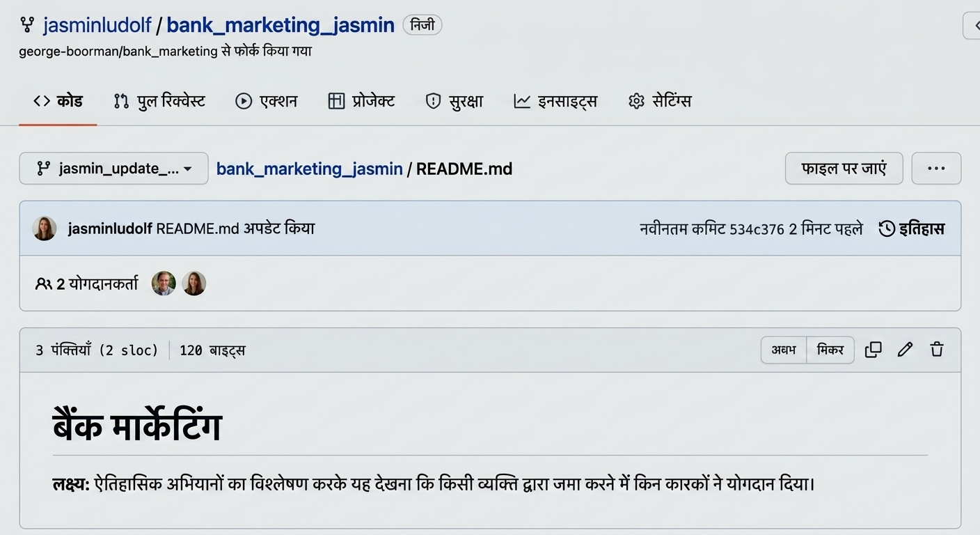Open the three-dots more options menu
The height and width of the screenshot is (535, 980).
(936, 169)
